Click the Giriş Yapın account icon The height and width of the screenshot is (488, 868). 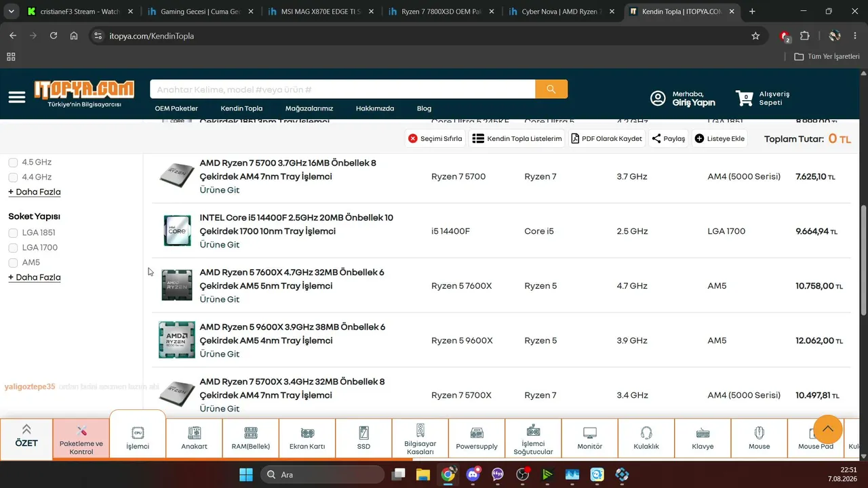658,98
